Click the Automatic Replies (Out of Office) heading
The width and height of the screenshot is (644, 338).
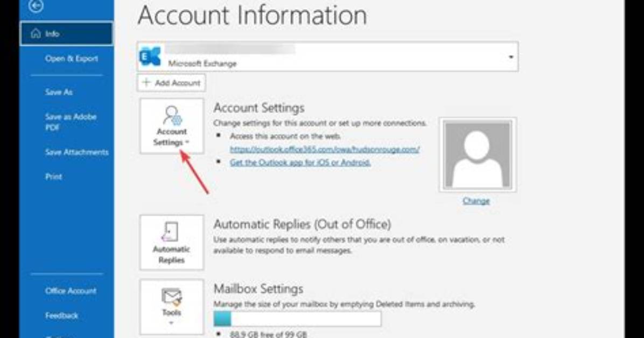302,224
